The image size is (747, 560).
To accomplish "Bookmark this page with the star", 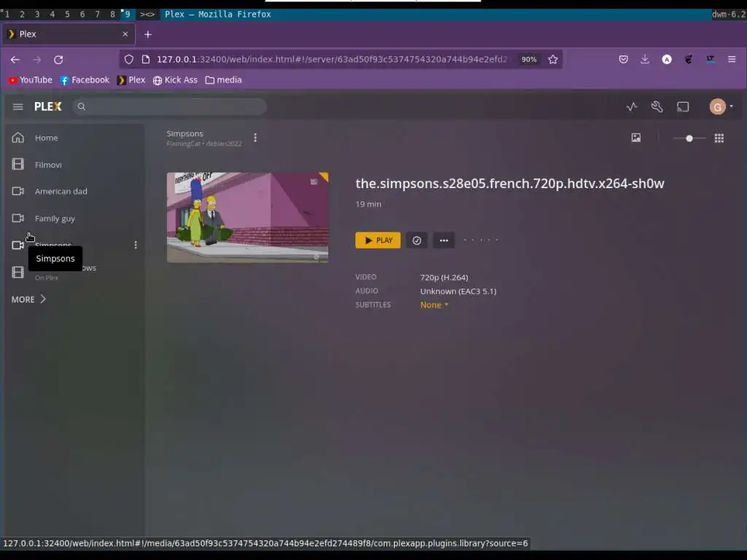I will coord(553,60).
